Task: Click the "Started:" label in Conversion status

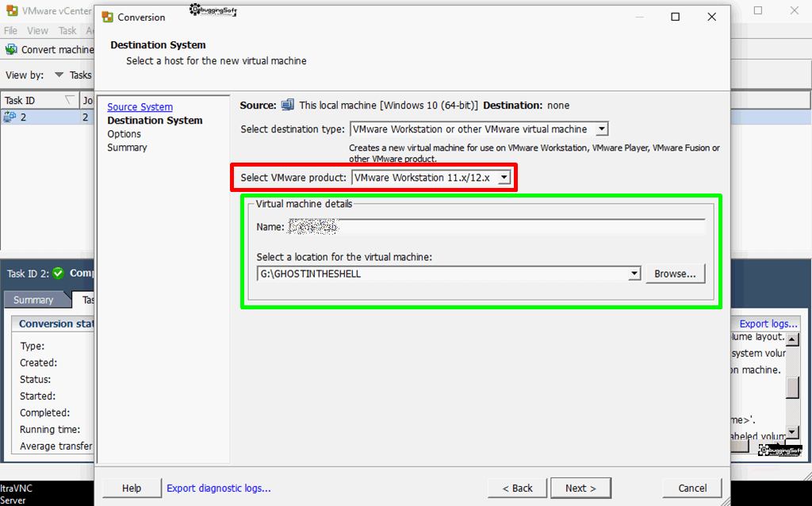Action: pos(38,396)
